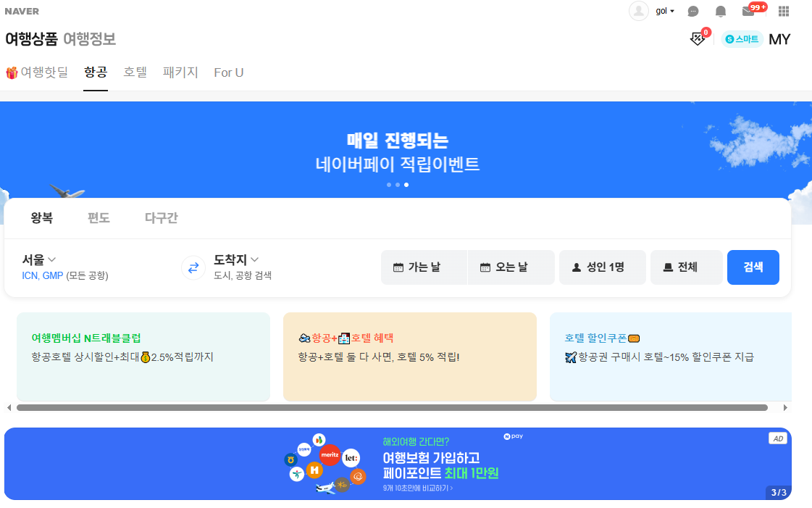The image size is (812, 508).
Task: Click 도시, 공항 검색 field
Action: click(x=243, y=275)
